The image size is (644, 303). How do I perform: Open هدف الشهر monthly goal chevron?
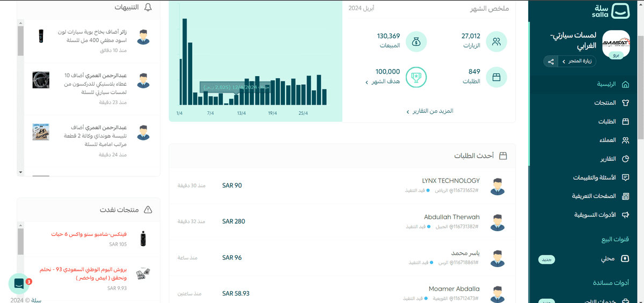[368, 82]
